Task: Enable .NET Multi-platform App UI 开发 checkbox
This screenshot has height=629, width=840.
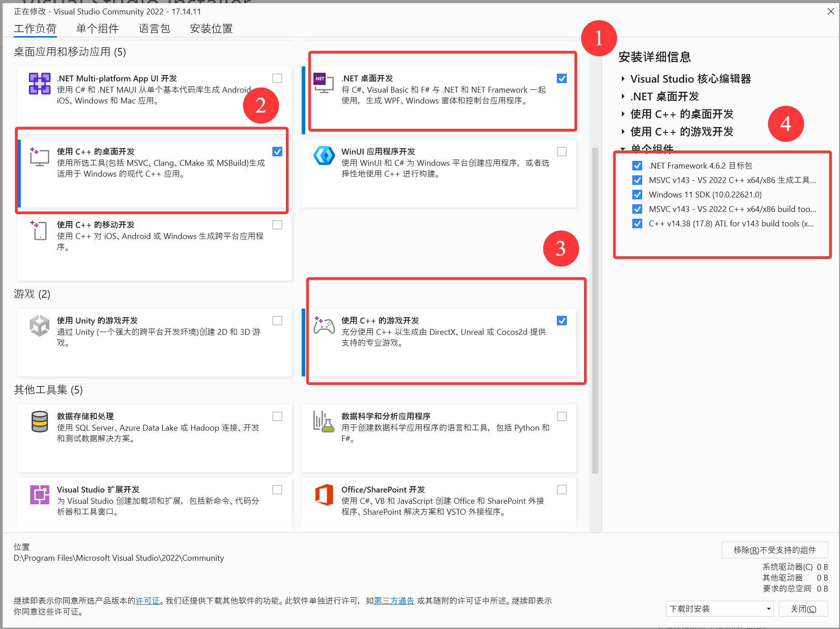Action: click(277, 79)
